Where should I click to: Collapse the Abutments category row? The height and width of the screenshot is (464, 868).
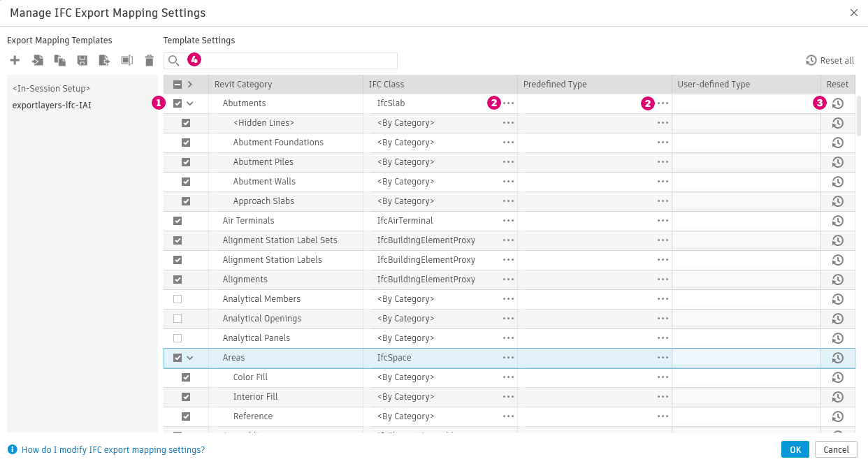(189, 103)
